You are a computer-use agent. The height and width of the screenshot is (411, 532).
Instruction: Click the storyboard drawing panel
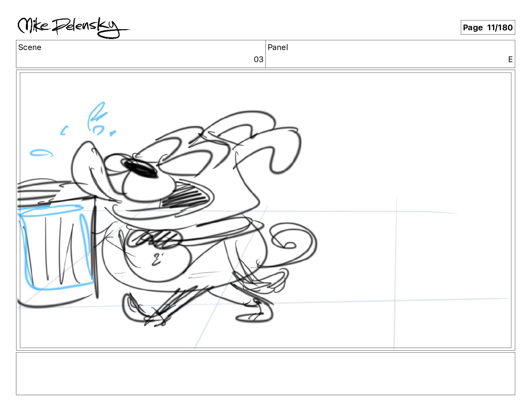[x=266, y=210]
